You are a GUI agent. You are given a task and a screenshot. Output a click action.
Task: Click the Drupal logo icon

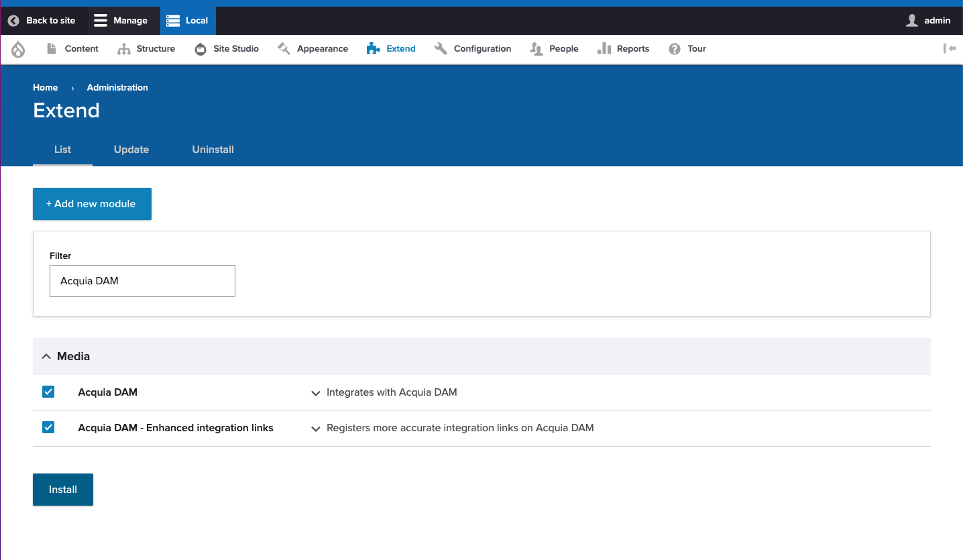tap(17, 48)
